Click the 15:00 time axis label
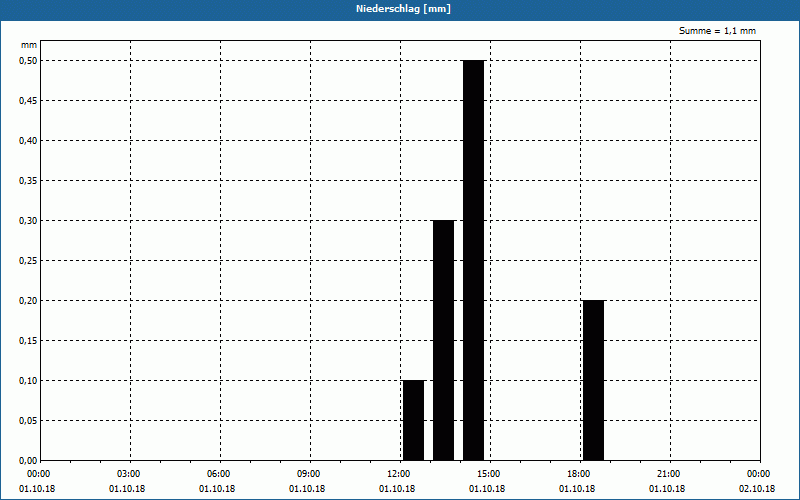The width and height of the screenshot is (800, 500). click(491, 474)
